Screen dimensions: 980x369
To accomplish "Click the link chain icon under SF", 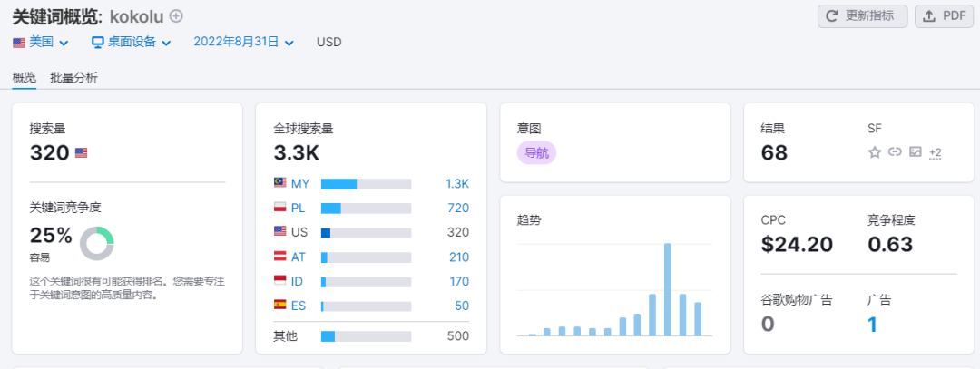I will coord(895,152).
